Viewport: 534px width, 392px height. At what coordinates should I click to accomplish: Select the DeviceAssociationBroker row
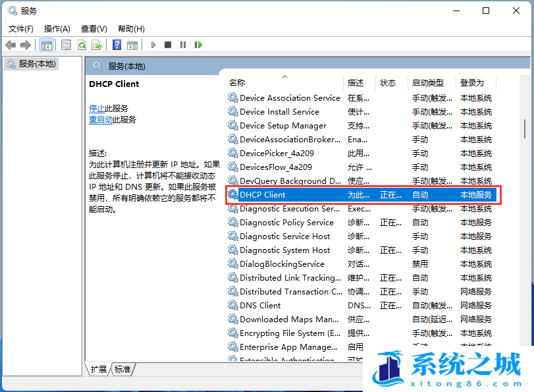click(x=361, y=140)
